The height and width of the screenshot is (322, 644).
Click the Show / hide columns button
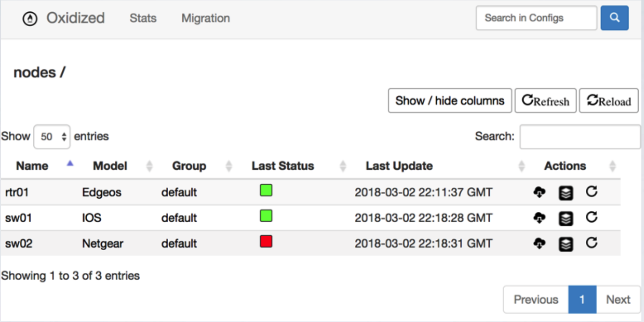(x=450, y=101)
